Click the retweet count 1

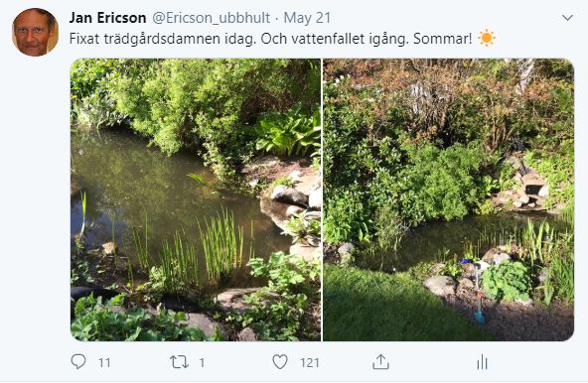[202, 363]
